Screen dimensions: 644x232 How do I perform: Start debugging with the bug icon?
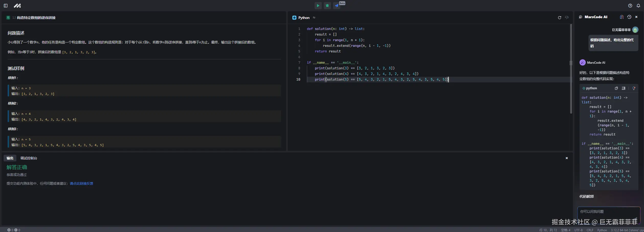click(x=327, y=6)
